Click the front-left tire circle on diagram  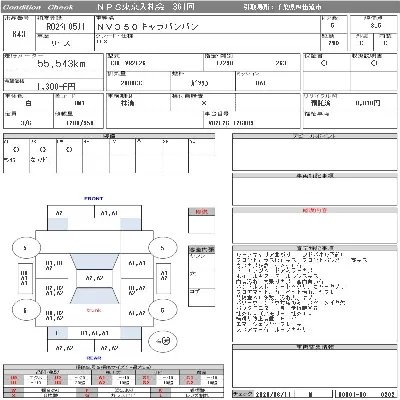coord(26,248)
